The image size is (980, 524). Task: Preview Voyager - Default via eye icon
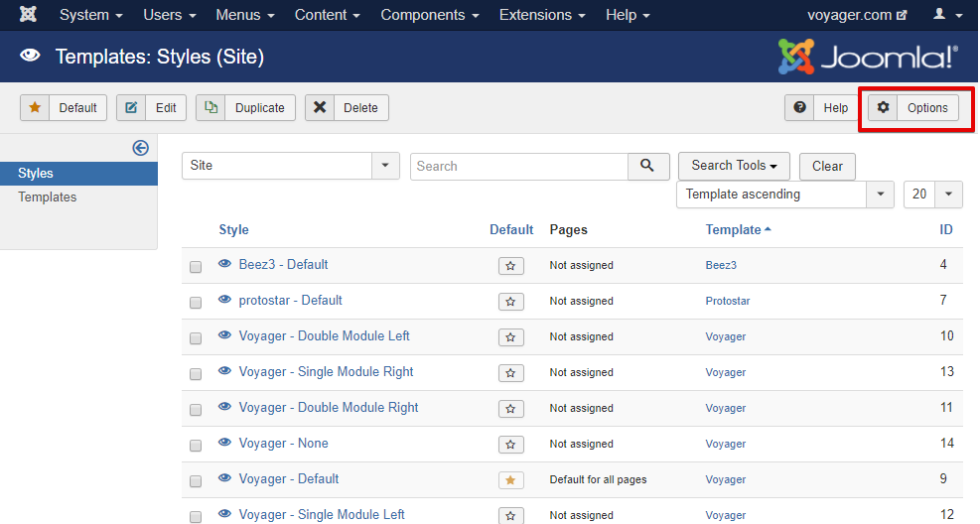[x=224, y=478]
